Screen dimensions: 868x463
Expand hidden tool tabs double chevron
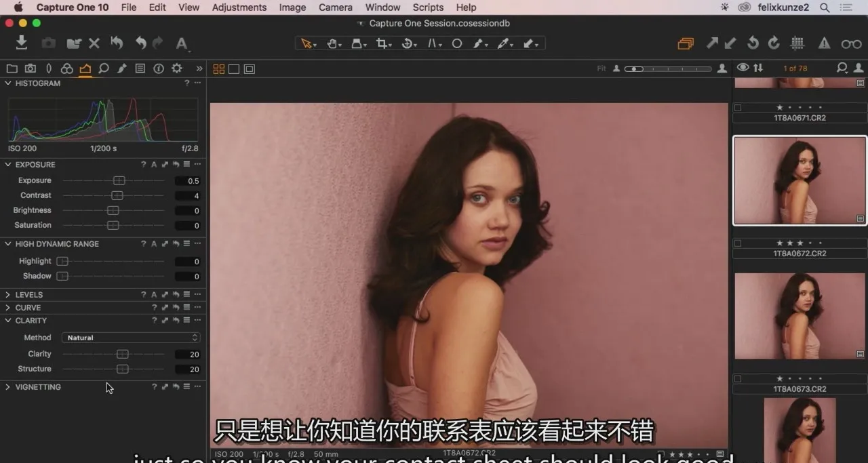pyautogui.click(x=199, y=68)
